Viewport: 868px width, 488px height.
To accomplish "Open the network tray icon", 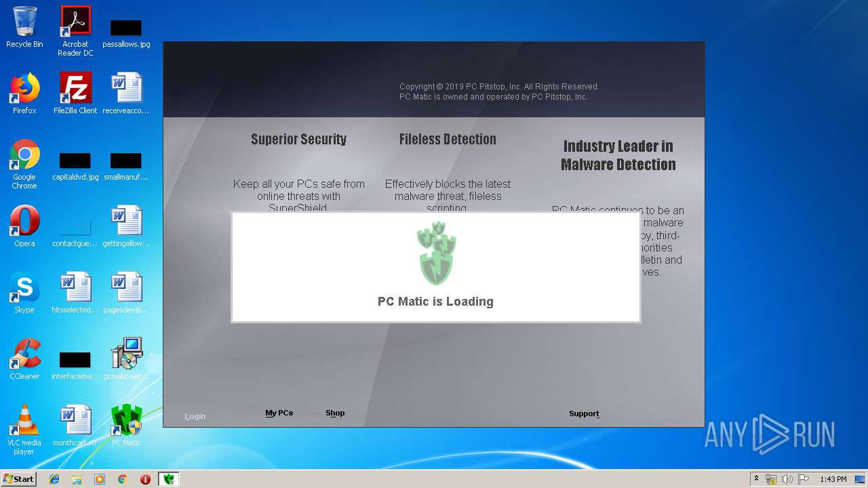I will (x=771, y=479).
